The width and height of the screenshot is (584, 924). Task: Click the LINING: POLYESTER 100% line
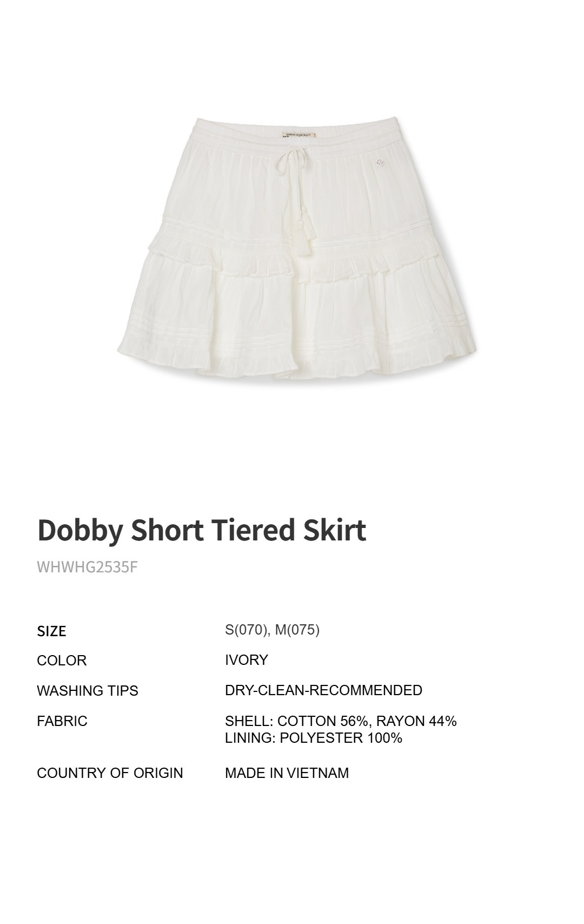click(x=314, y=738)
